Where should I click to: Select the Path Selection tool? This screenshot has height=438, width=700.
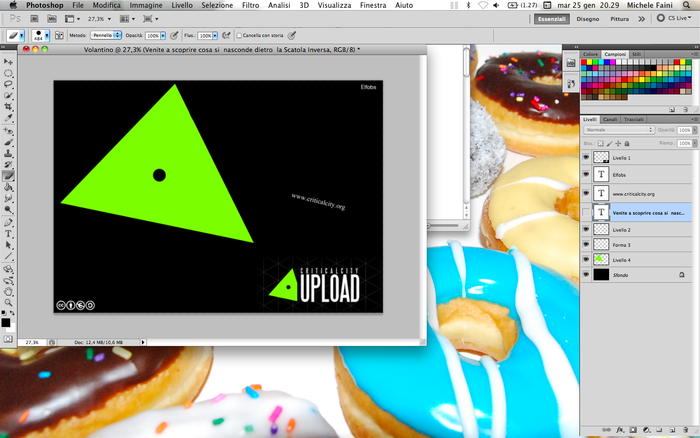(8, 245)
